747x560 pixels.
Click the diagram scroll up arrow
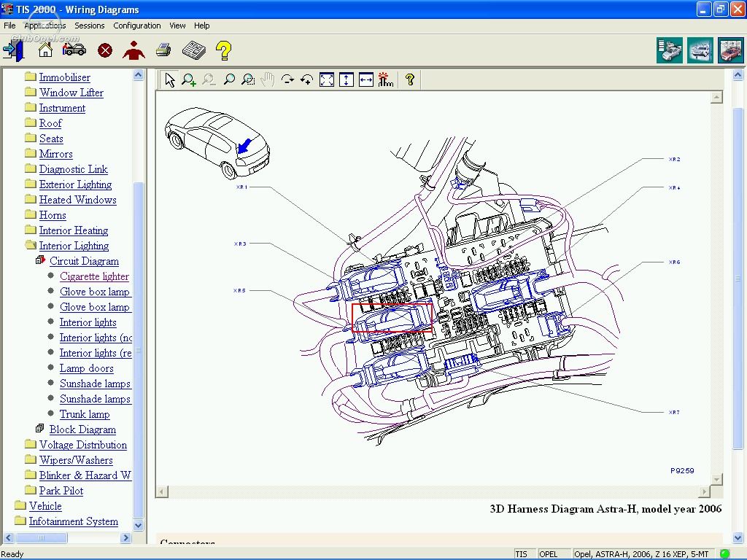coord(716,97)
